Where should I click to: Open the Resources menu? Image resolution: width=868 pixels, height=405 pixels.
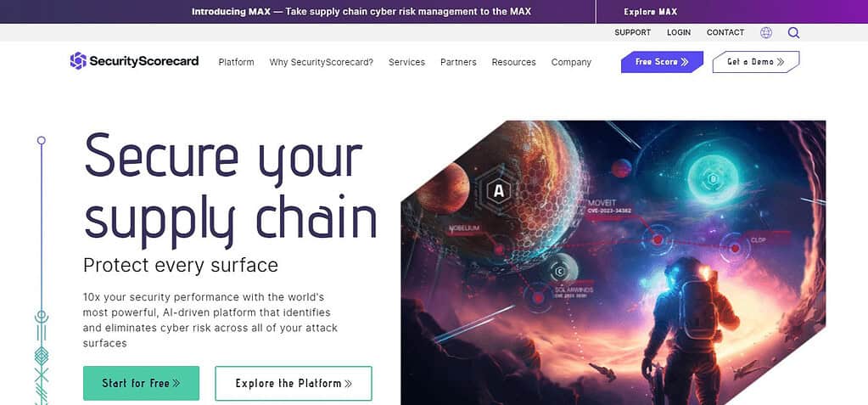513,62
